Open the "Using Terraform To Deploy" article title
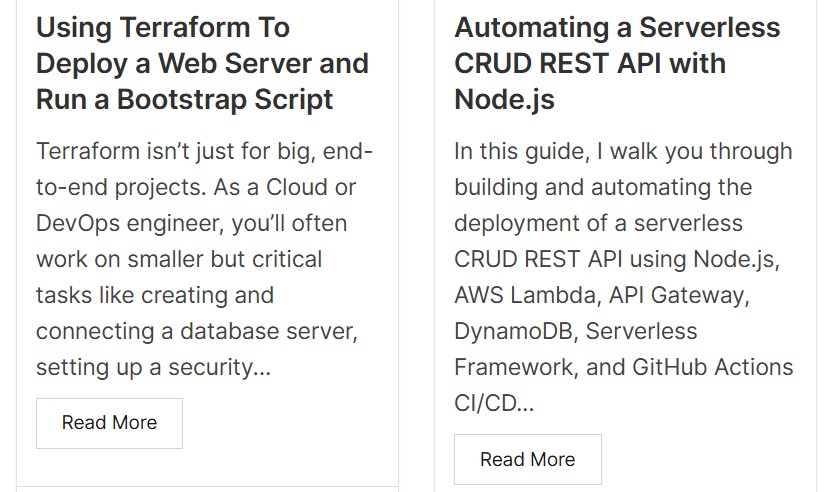Image resolution: width=832 pixels, height=492 pixels. coord(162,27)
